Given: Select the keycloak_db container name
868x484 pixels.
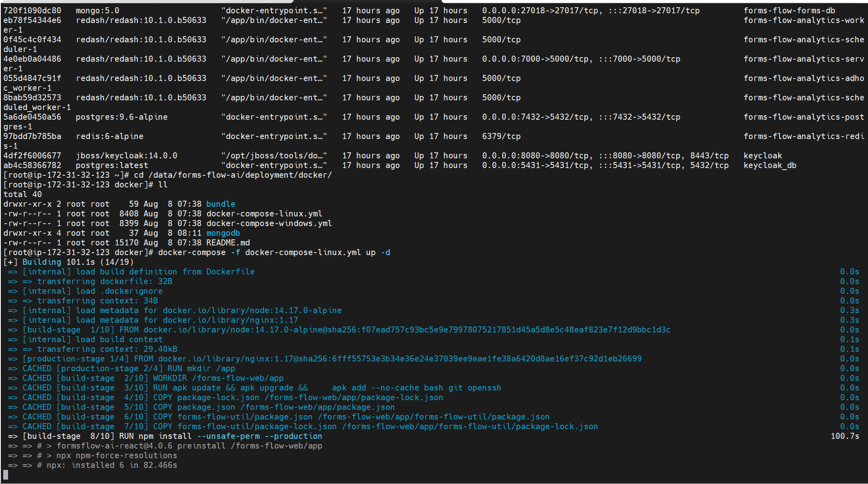Looking at the screenshot, I should point(770,165).
